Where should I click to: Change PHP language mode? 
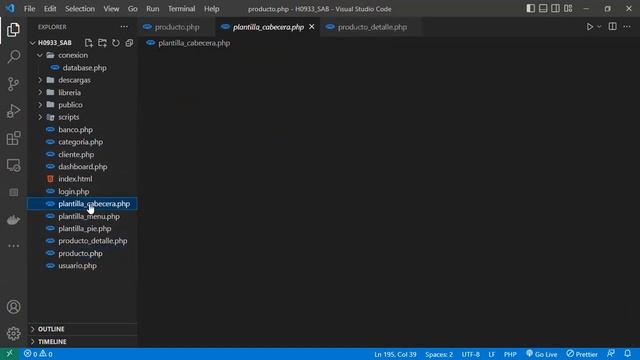(510, 354)
